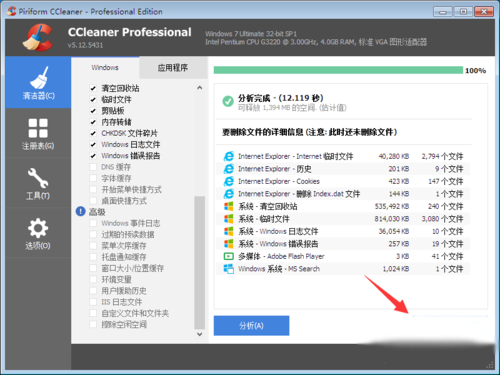Image resolution: width=500 pixels, height=375 pixels.
Task: Switch to the 应用程序 tab
Action: pyautogui.click(x=173, y=68)
